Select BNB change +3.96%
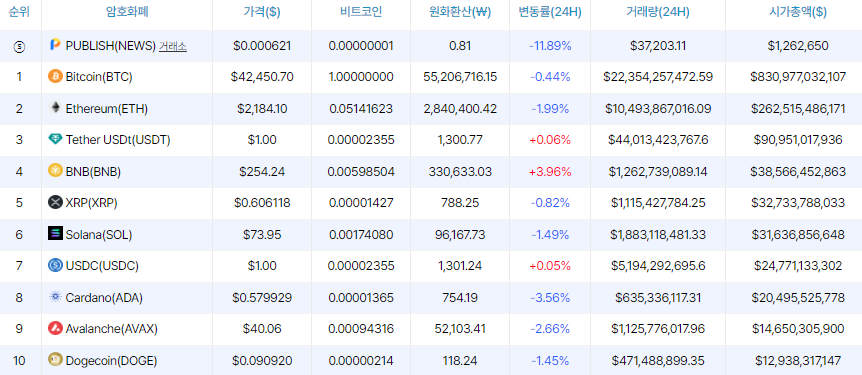The image size is (862, 375). pos(550,172)
